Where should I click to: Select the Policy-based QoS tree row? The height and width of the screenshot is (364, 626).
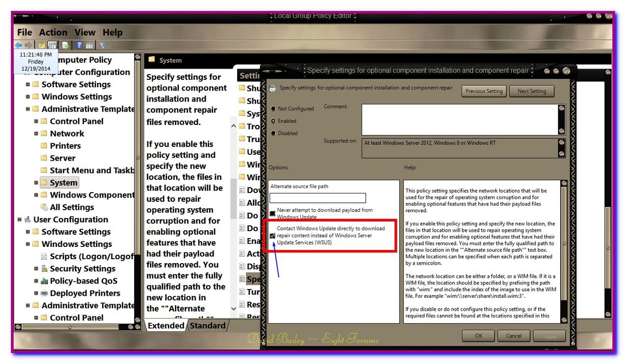point(83,281)
